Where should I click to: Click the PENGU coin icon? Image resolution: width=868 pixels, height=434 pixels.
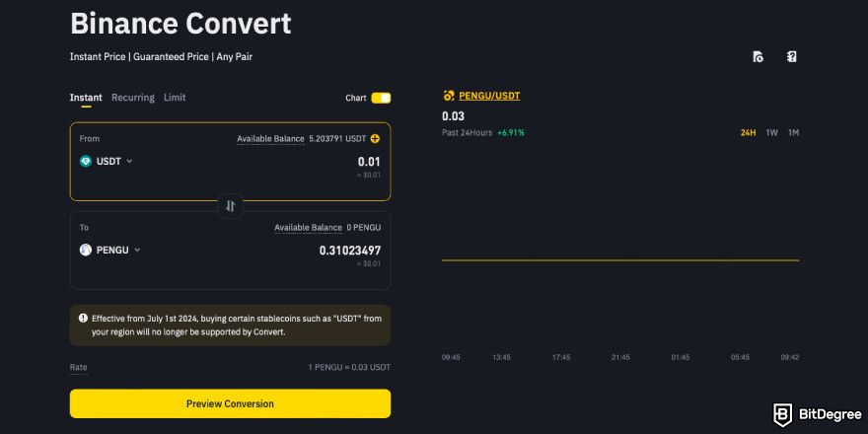(x=85, y=251)
